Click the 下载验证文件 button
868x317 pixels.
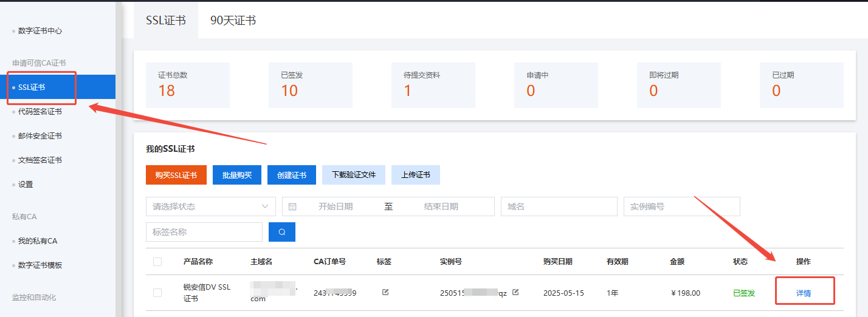click(x=353, y=175)
